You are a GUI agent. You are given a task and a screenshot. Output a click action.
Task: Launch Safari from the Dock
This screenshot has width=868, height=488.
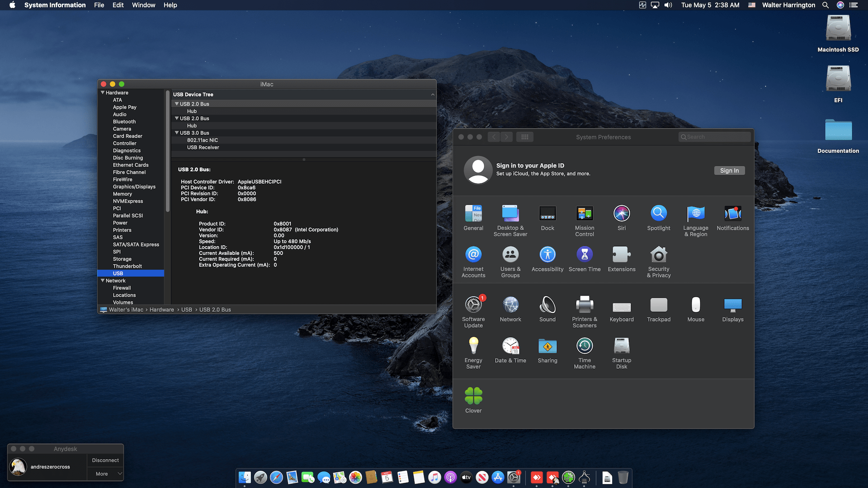(x=276, y=477)
